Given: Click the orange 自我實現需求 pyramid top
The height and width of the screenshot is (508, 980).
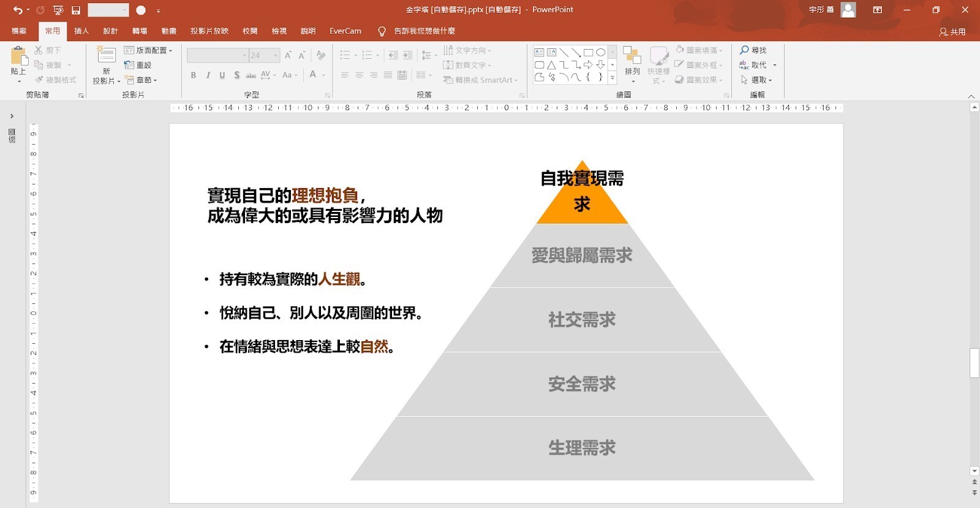Looking at the screenshot, I should pos(582,205).
